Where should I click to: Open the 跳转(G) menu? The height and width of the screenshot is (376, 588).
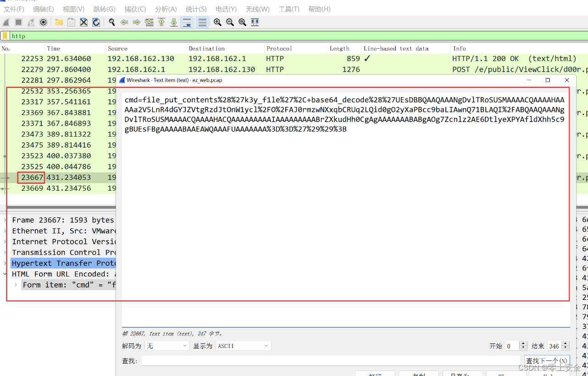pyautogui.click(x=104, y=9)
